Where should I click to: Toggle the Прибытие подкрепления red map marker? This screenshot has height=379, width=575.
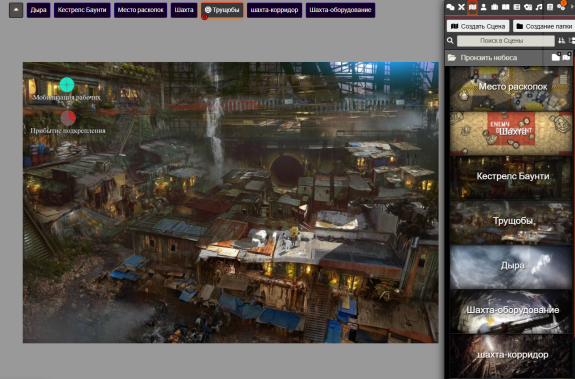tap(68, 118)
